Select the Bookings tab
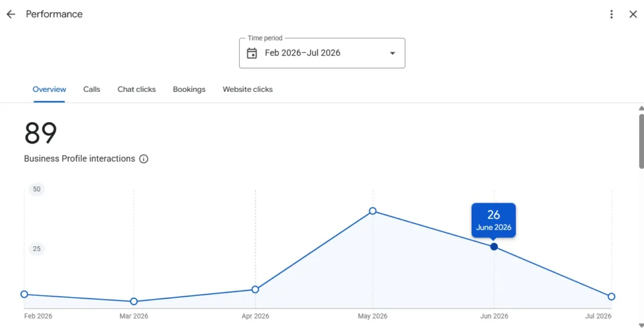Image resolution: width=644 pixels, height=328 pixels. click(x=189, y=89)
